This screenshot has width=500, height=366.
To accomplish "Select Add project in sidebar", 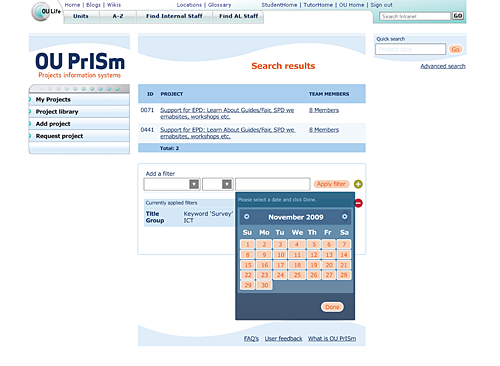I will [x=79, y=124].
